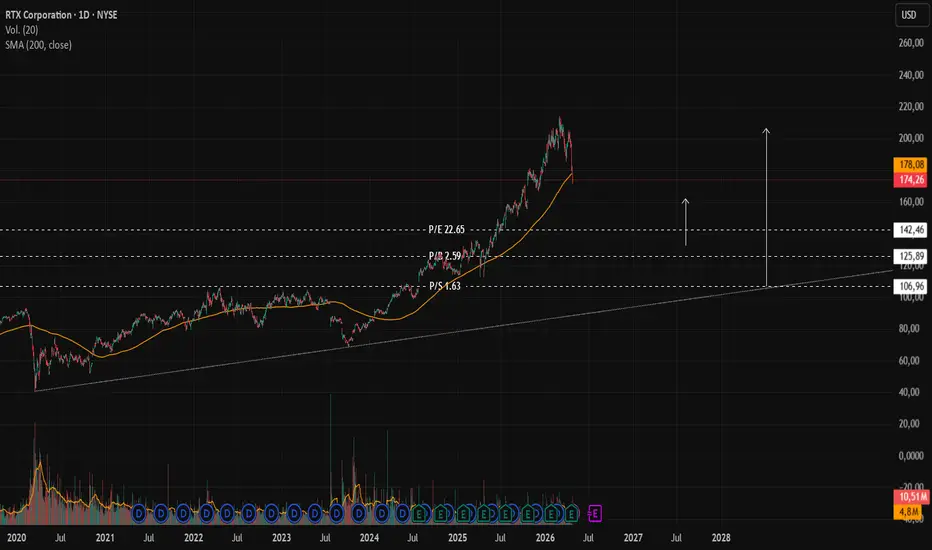Open the first green earnings E marker
This screenshot has width=932, height=550.
click(x=418, y=513)
